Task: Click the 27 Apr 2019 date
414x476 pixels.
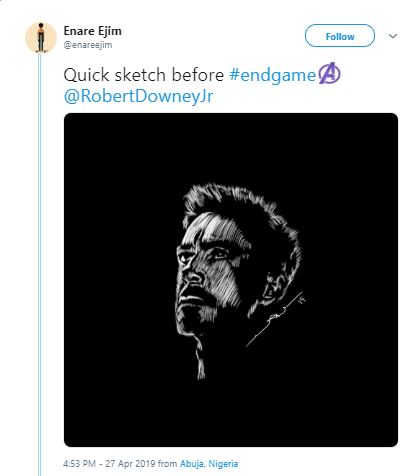Action: point(130,464)
